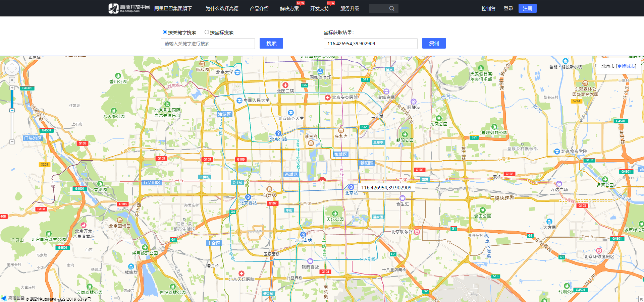Click the 中国人民大学 school icon

click(239, 101)
